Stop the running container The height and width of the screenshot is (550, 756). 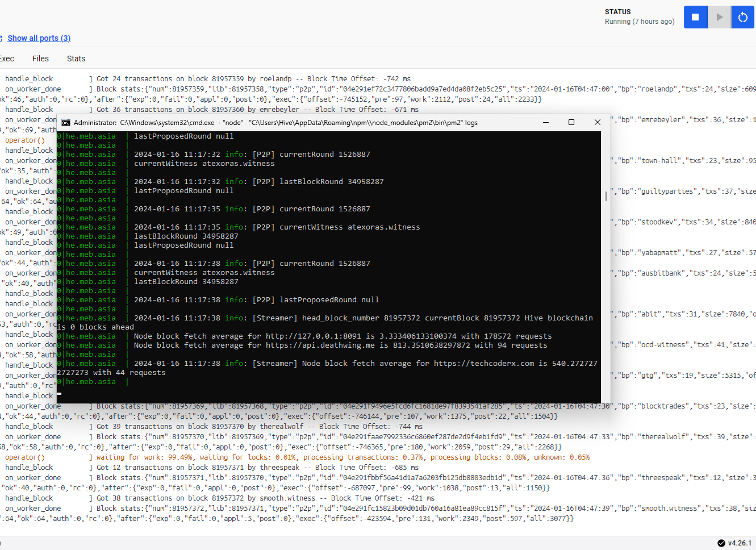[695, 17]
